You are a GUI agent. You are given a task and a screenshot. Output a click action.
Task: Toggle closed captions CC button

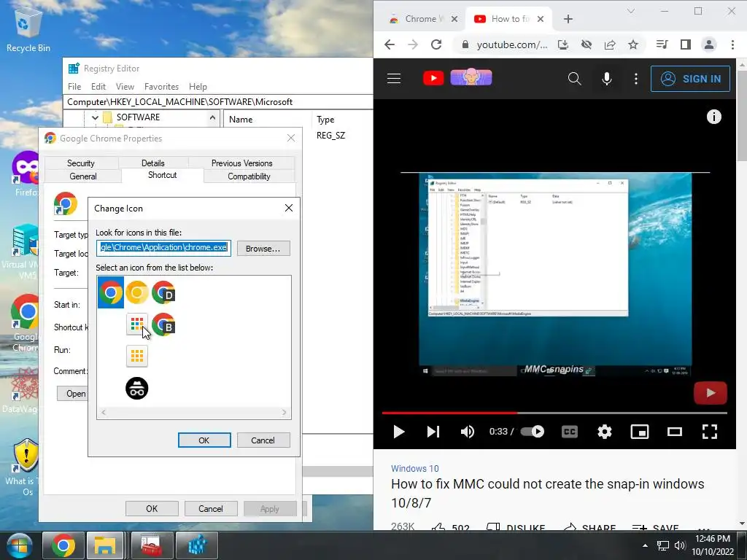569,432
